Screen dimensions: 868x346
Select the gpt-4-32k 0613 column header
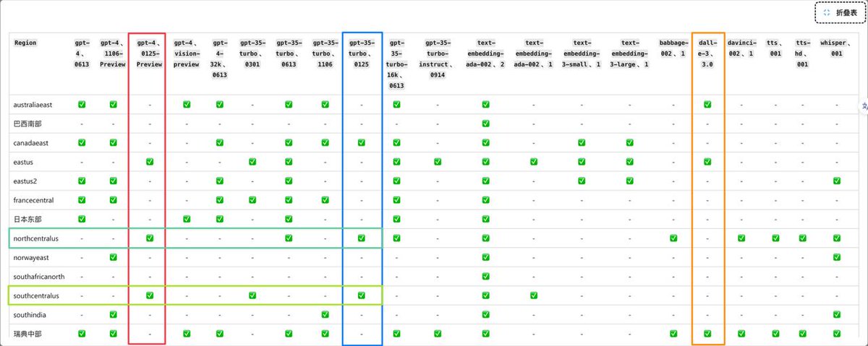[x=220, y=59]
